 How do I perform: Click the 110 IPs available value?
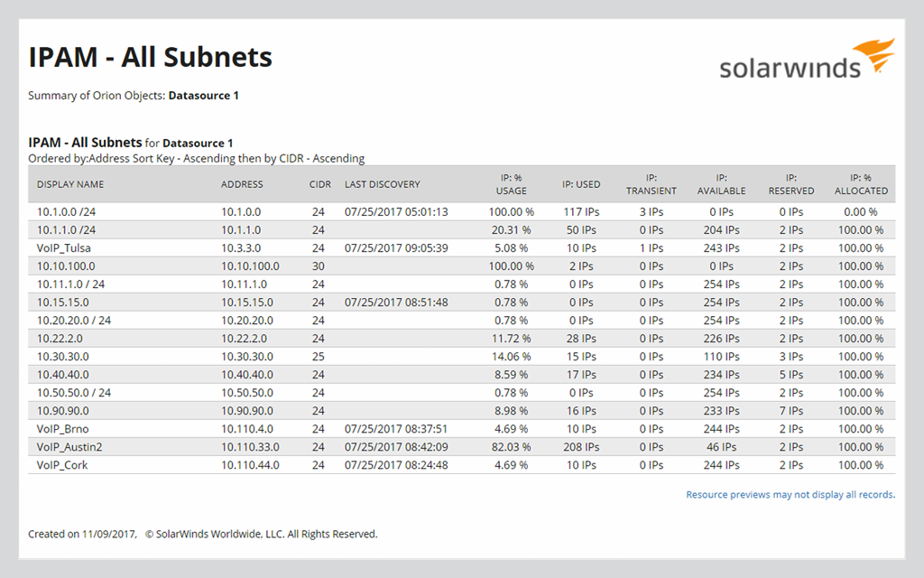tap(721, 356)
